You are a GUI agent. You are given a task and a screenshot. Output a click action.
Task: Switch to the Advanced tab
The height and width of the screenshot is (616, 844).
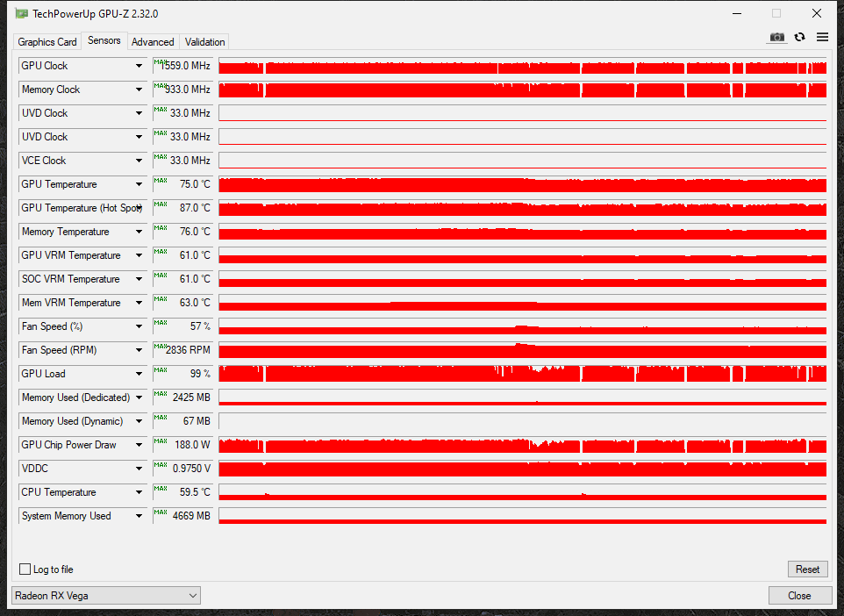coord(153,41)
